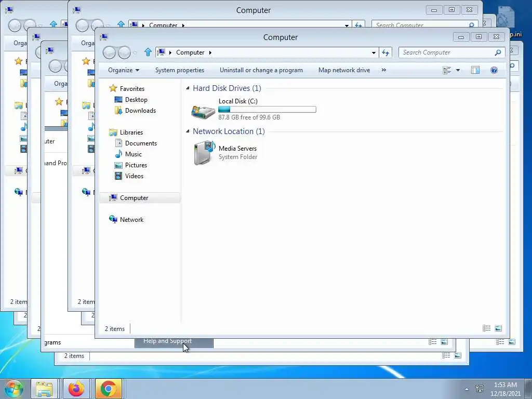532x399 pixels.
Task: Open the Music library
Action: (134, 154)
